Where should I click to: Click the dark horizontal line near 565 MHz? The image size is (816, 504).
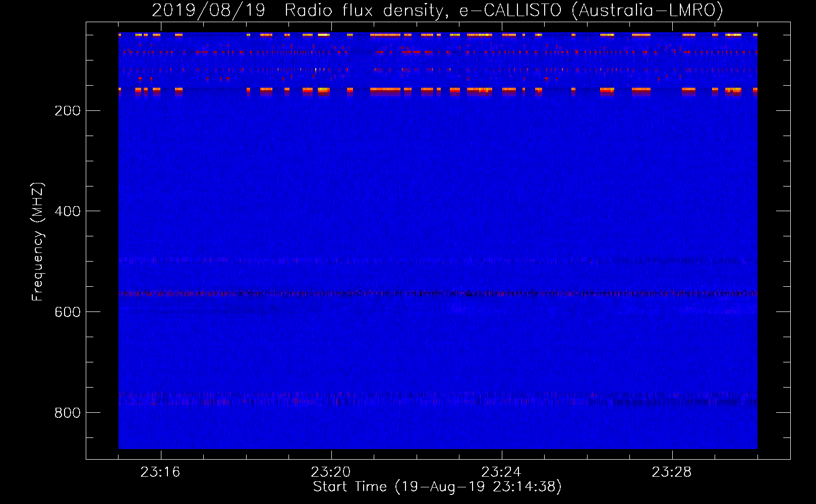coord(438,293)
